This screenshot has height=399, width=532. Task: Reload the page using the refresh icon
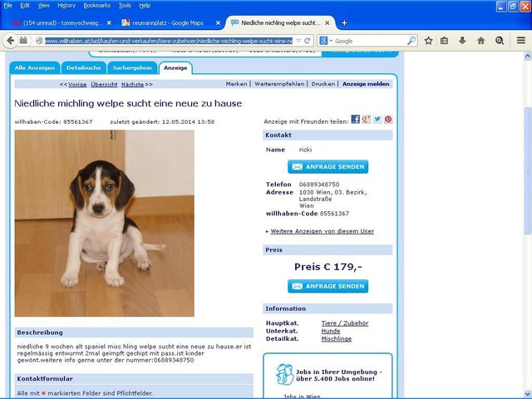pos(307,40)
